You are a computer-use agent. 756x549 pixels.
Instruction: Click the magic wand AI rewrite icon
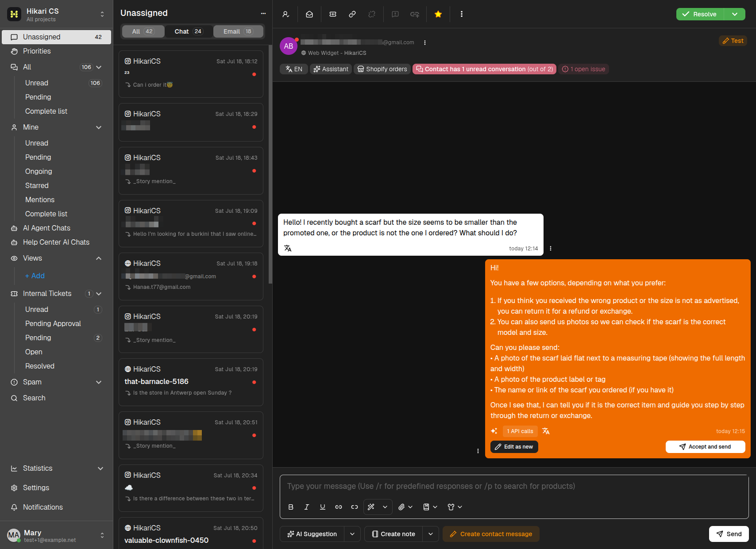point(371,507)
